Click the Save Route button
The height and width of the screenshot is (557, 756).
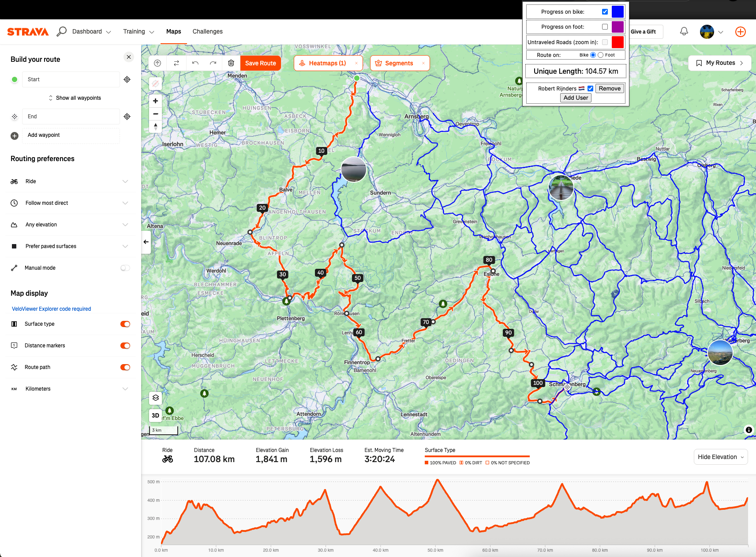point(260,63)
